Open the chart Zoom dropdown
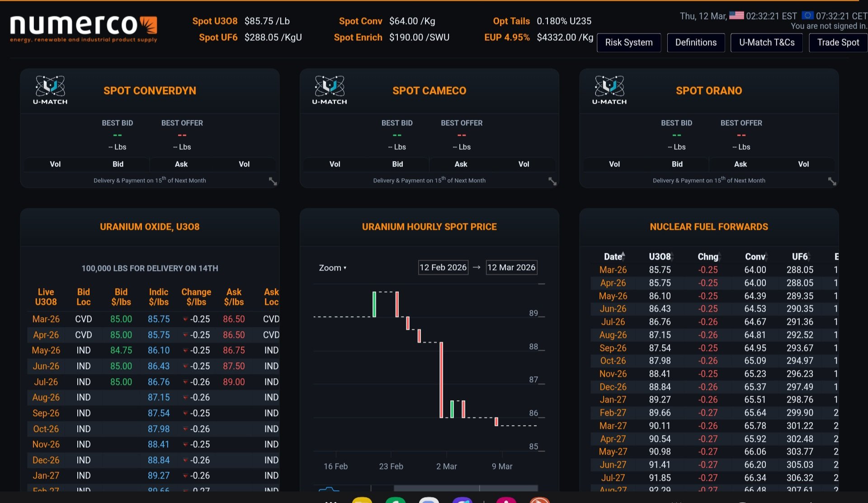 click(x=333, y=268)
